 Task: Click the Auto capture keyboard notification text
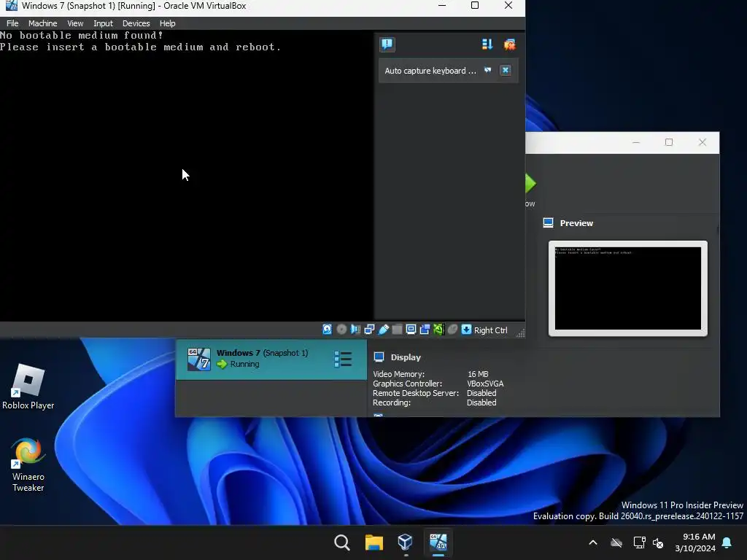(430, 71)
